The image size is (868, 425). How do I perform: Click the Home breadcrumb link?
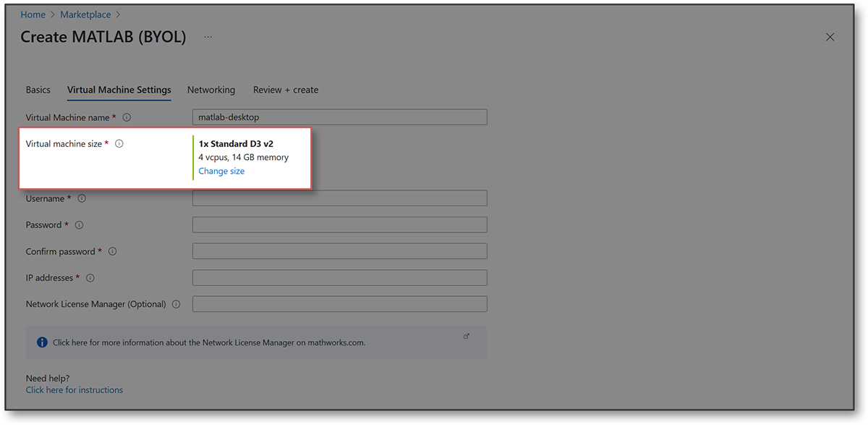click(33, 14)
